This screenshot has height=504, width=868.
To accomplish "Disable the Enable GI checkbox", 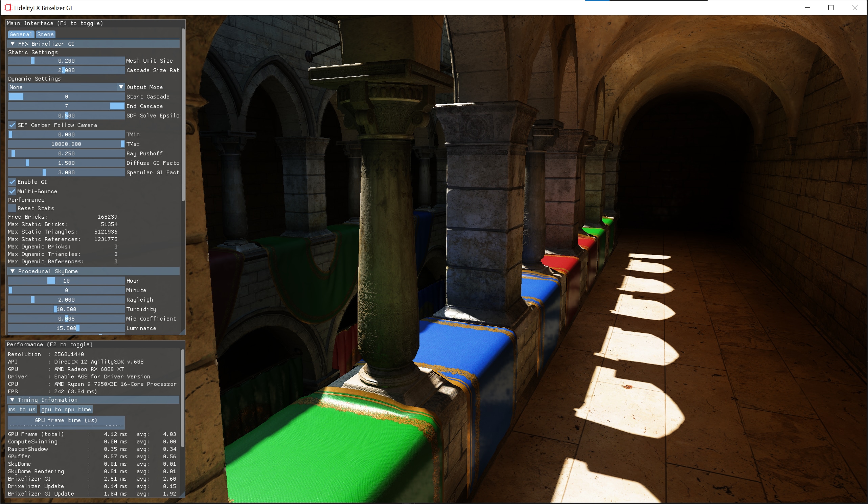I will [x=13, y=182].
